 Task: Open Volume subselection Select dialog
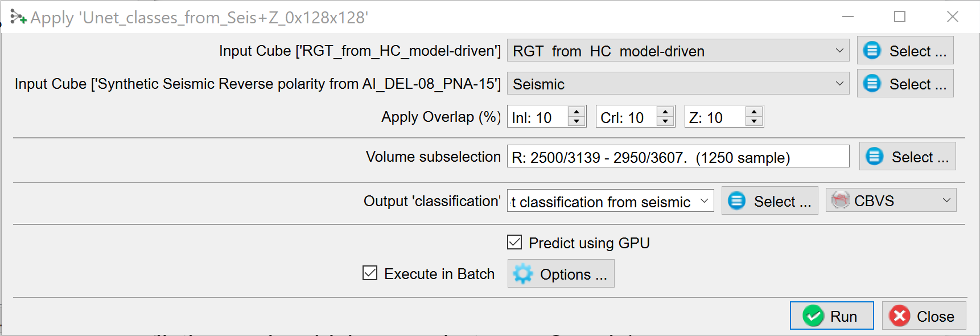[x=907, y=157]
